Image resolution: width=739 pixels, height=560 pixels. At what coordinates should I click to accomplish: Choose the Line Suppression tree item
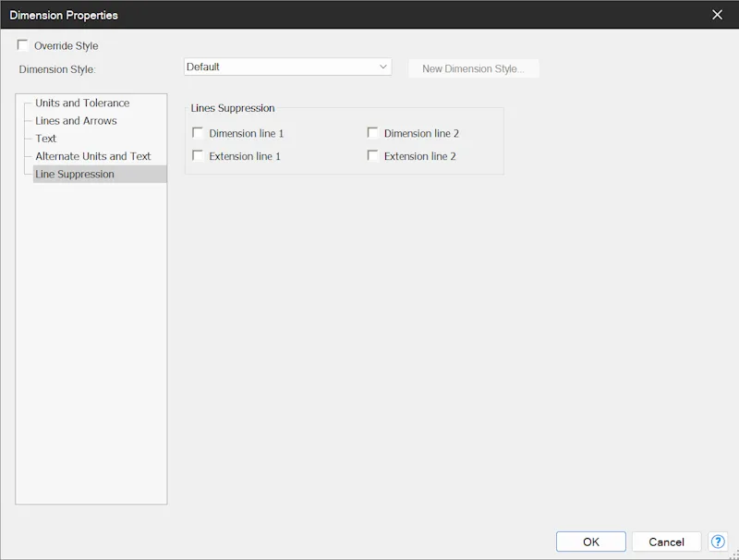point(100,174)
